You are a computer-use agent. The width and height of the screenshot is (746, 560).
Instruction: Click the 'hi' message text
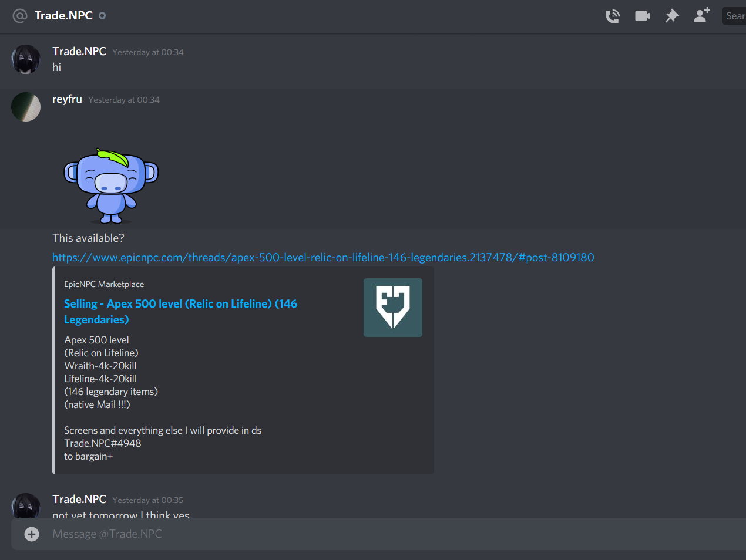pos(56,68)
